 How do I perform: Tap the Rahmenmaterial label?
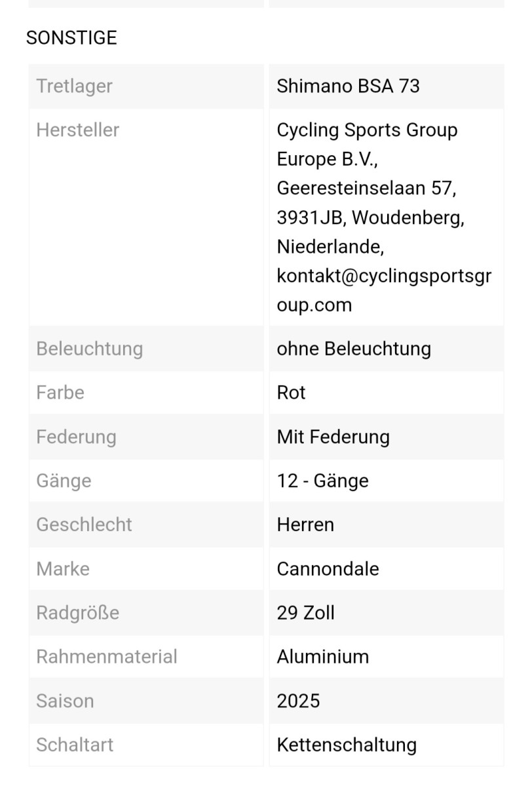pos(107,656)
